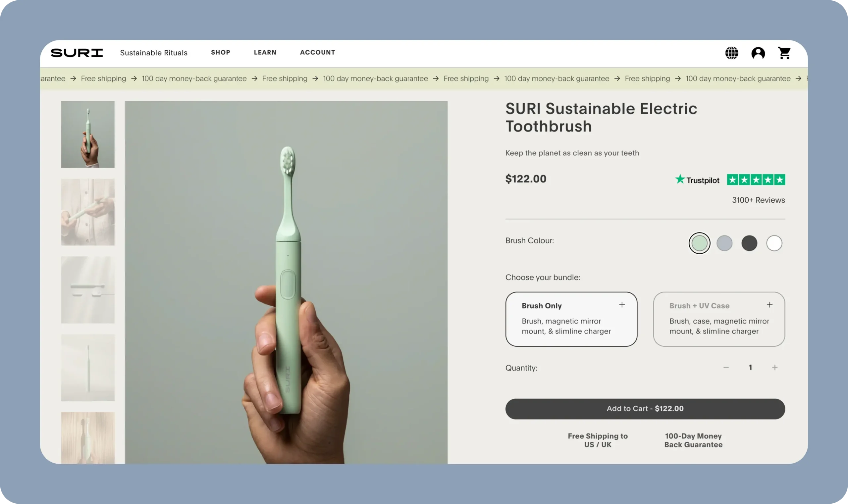Click the SURI logo
The image size is (848, 504).
77,53
